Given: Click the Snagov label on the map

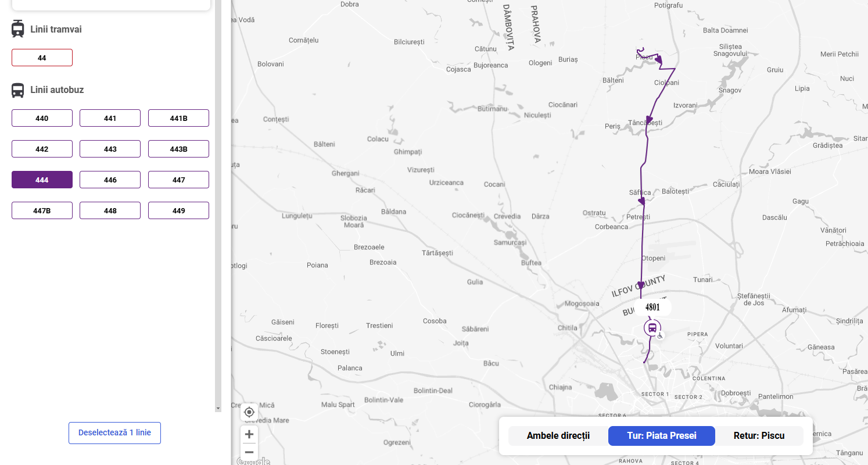Looking at the screenshot, I should tap(730, 90).
